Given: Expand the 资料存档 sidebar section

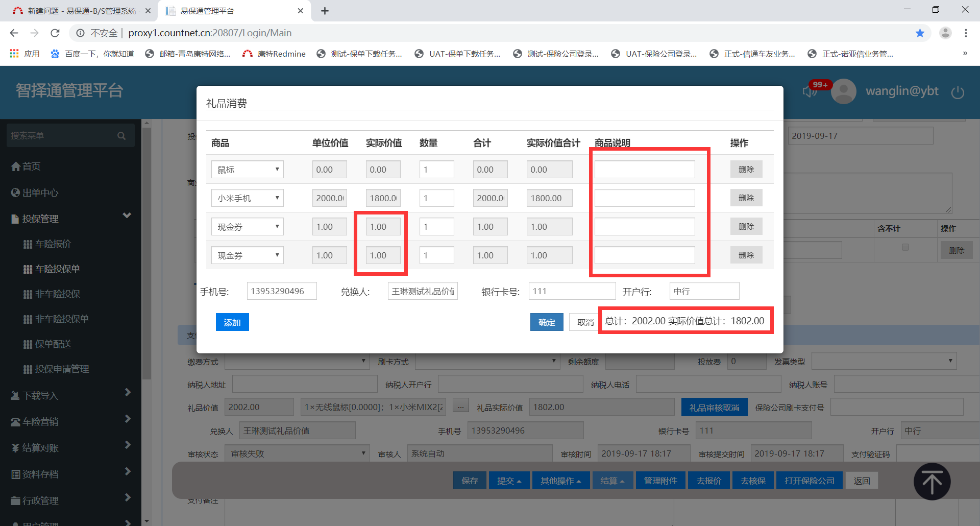Looking at the screenshot, I should click(128, 471).
